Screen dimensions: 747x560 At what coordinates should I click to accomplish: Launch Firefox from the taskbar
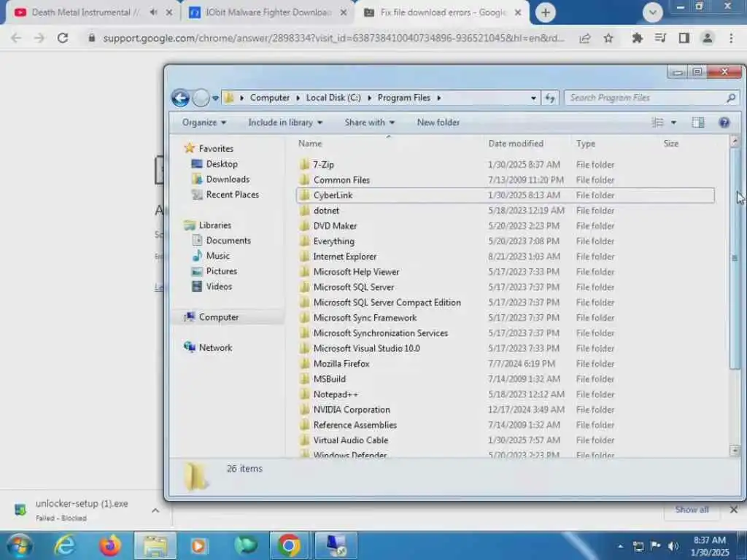pyautogui.click(x=110, y=545)
